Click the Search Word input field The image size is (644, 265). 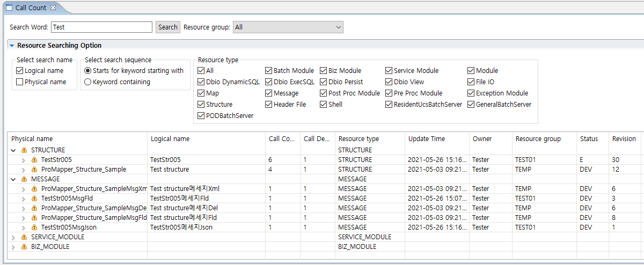click(101, 27)
